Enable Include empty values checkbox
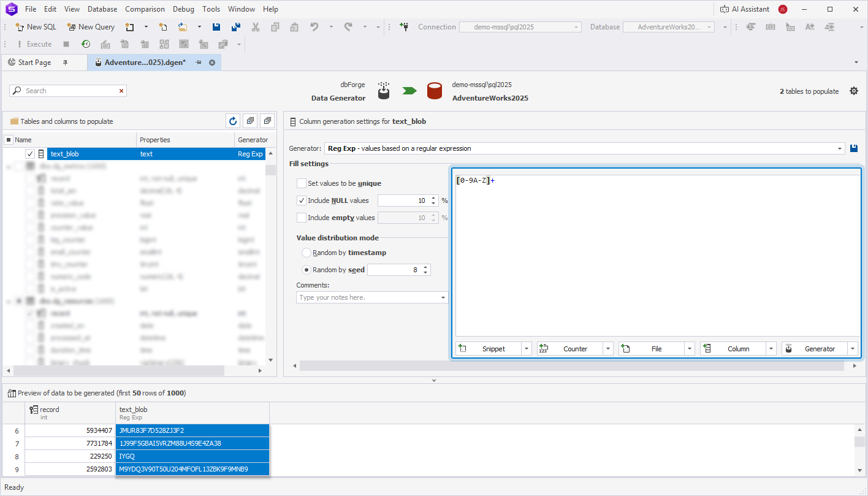The width and height of the screenshot is (868, 496). (301, 218)
